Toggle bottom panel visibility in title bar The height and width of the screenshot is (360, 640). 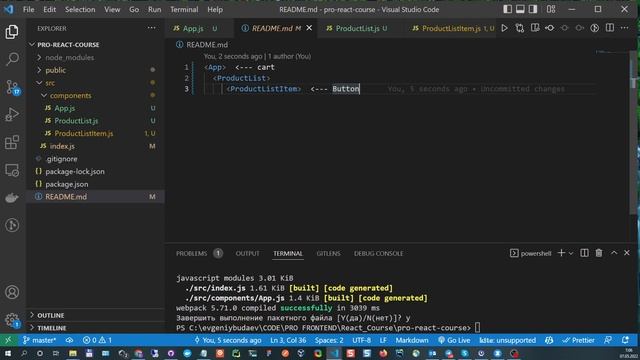click(x=520, y=9)
